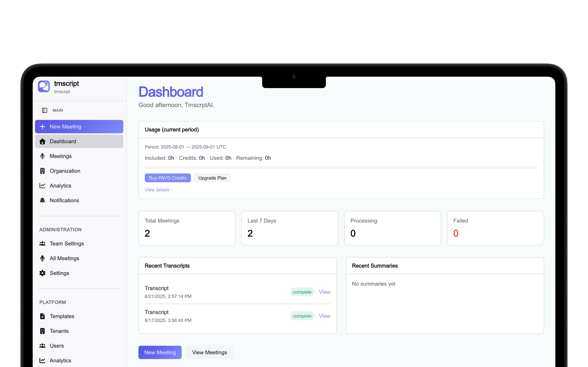This screenshot has height=367, width=588.
Task: Click the plus icon in New Meeting
Action: 42,127
